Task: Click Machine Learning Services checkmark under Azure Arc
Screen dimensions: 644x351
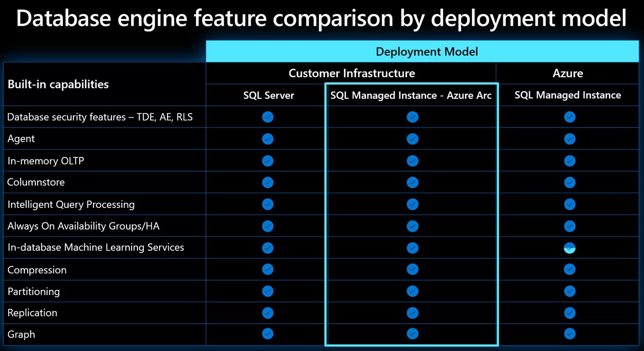Action: 413,247
